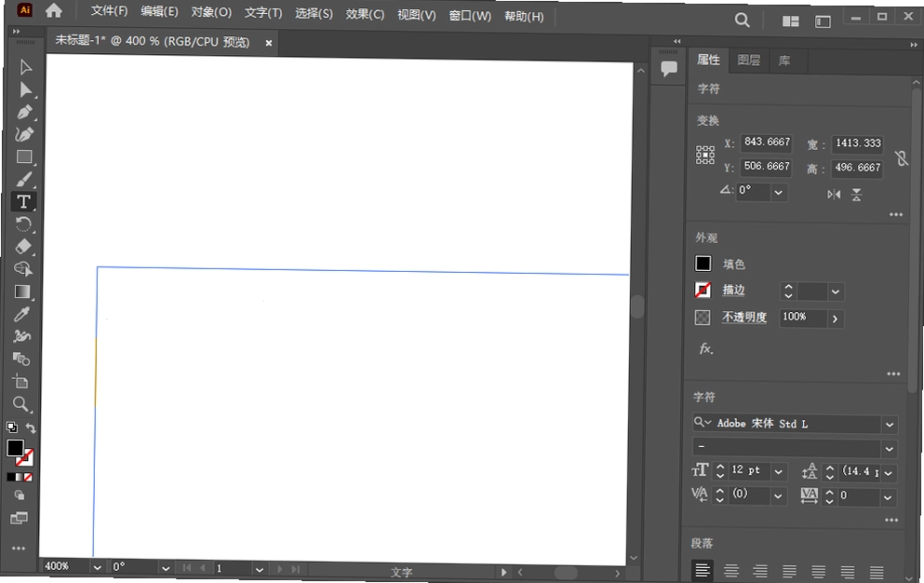
Task: Open font size 12 pt dropdown
Action: [778, 471]
